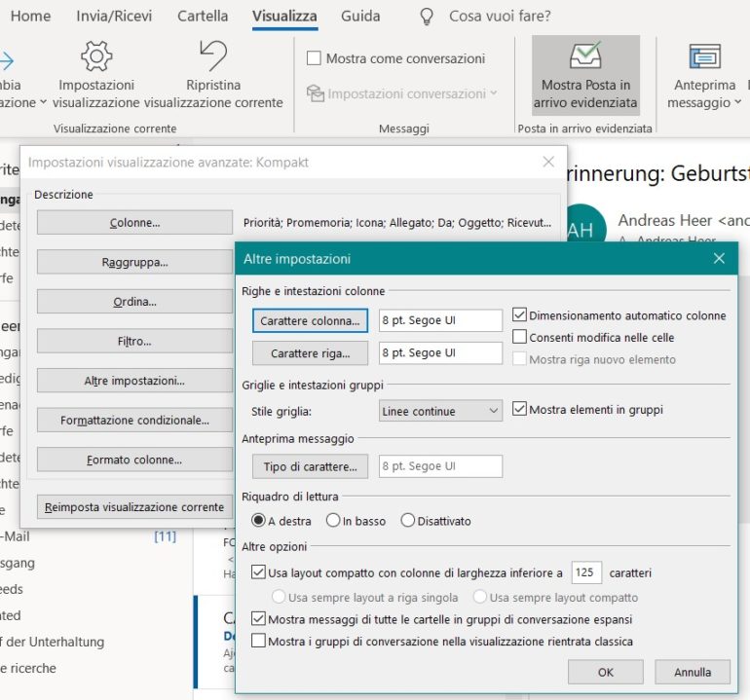The image size is (750, 700).
Task: Toggle Usa layout compatto checkbox
Action: point(258,571)
